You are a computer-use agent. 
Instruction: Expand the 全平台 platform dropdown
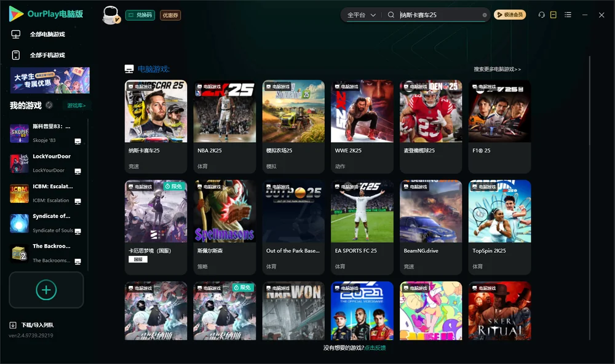tap(361, 15)
